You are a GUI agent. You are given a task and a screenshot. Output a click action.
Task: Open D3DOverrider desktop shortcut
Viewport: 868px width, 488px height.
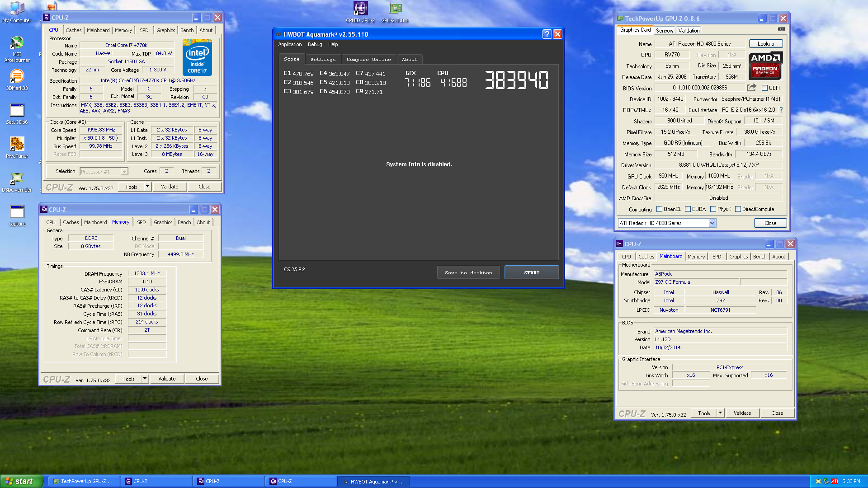tap(17, 182)
